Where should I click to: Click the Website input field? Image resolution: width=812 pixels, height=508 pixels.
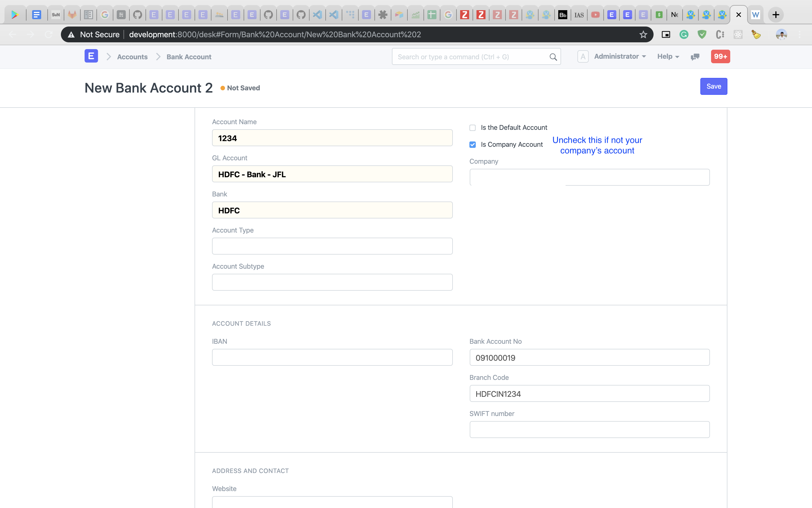pos(332,503)
